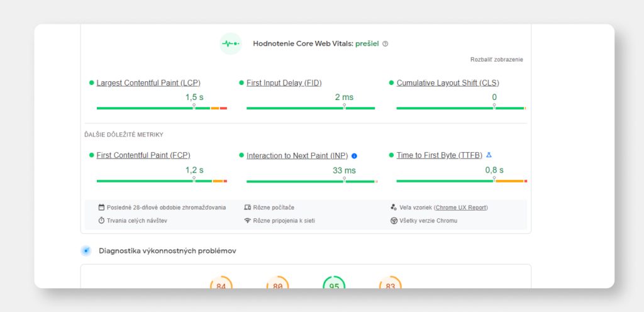Click the blue info icon next to INP
Image resolution: width=644 pixels, height=312 pixels.
point(354,155)
